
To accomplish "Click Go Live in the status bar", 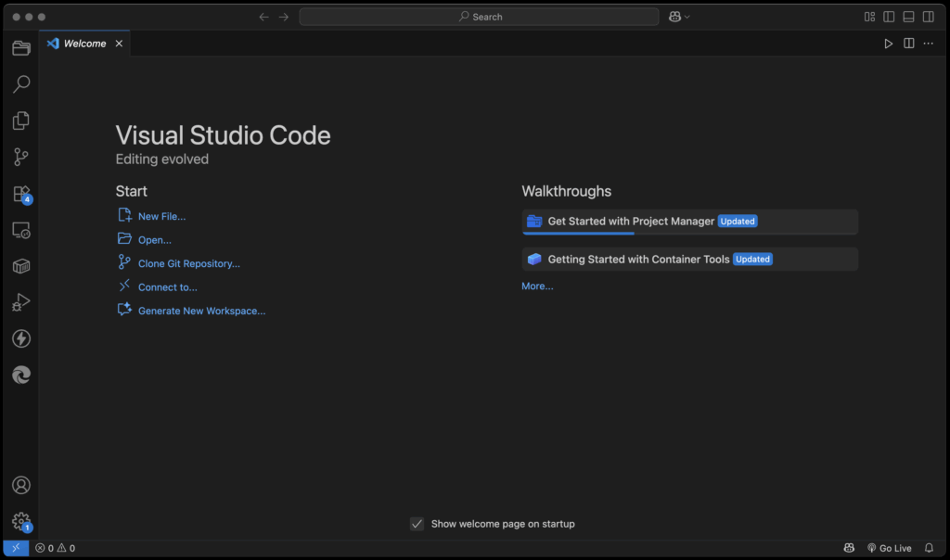I will [890, 548].
